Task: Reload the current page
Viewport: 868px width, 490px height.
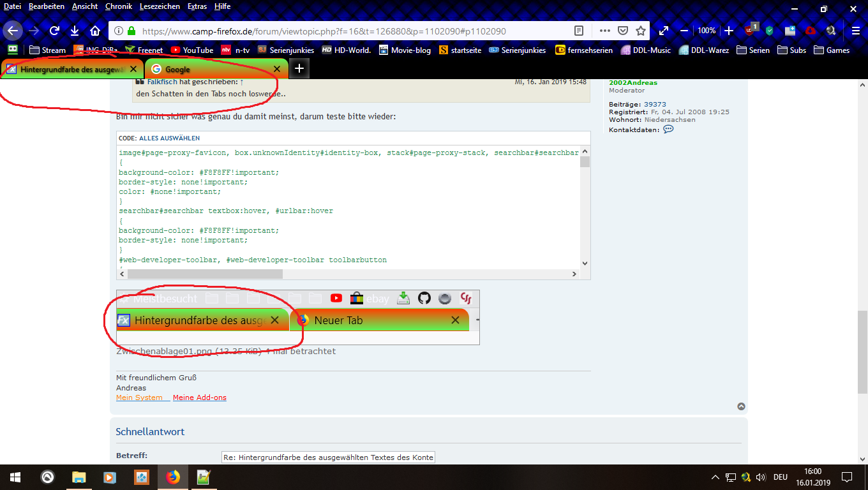Action: (54, 31)
